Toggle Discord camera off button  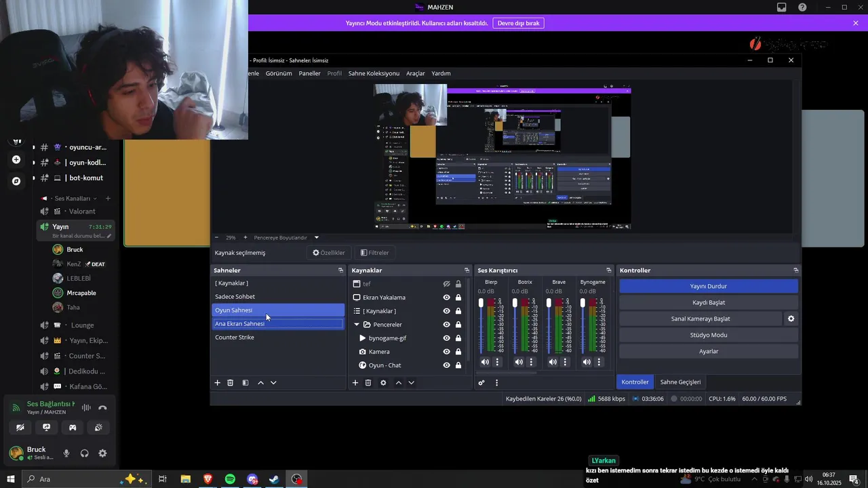coord(20,428)
